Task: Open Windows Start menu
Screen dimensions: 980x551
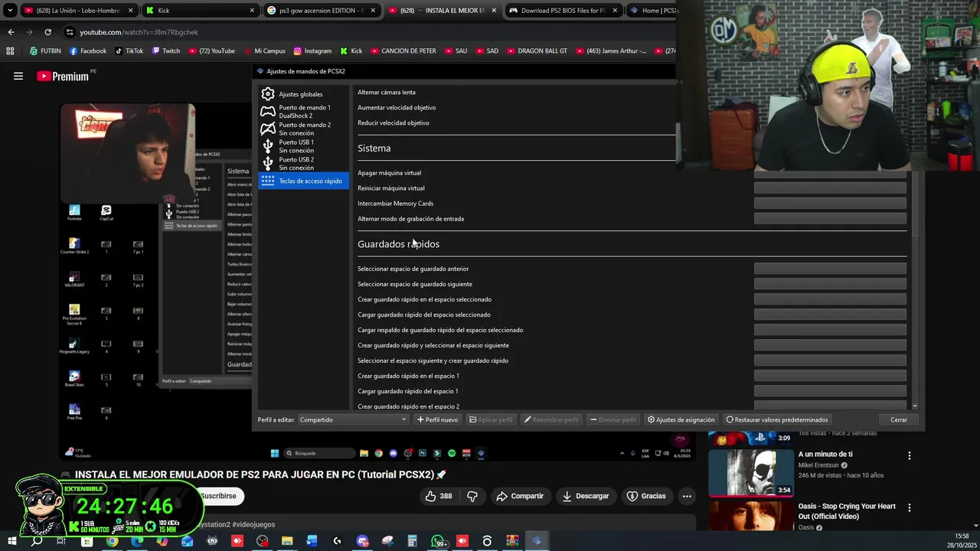Action: (x=11, y=541)
